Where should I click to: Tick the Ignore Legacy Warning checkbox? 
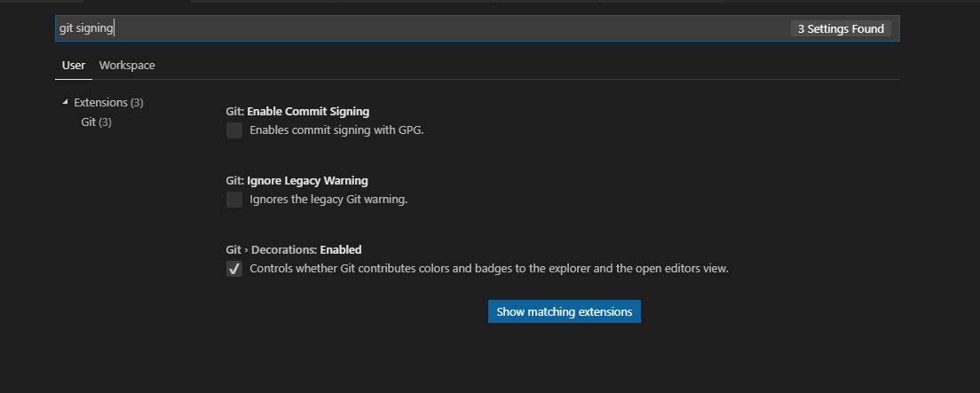pyautogui.click(x=234, y=200)
